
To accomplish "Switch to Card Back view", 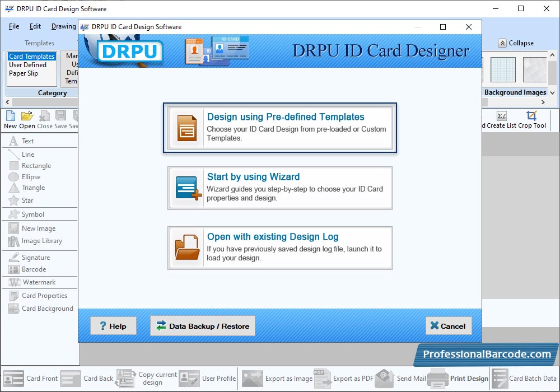I will point(86,379).
